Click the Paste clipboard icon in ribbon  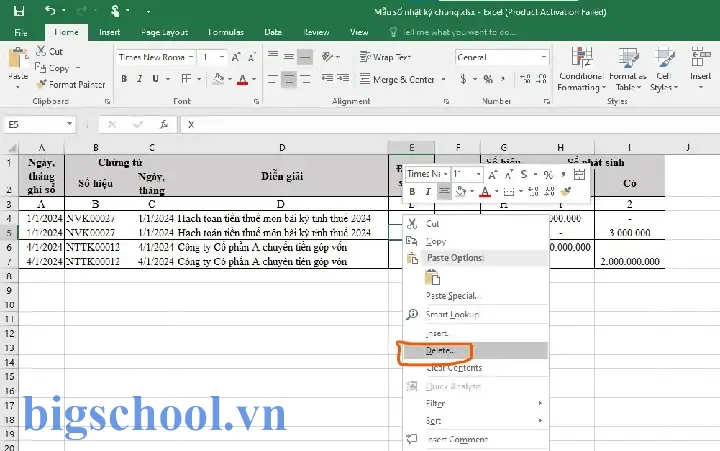coord(18,58)
